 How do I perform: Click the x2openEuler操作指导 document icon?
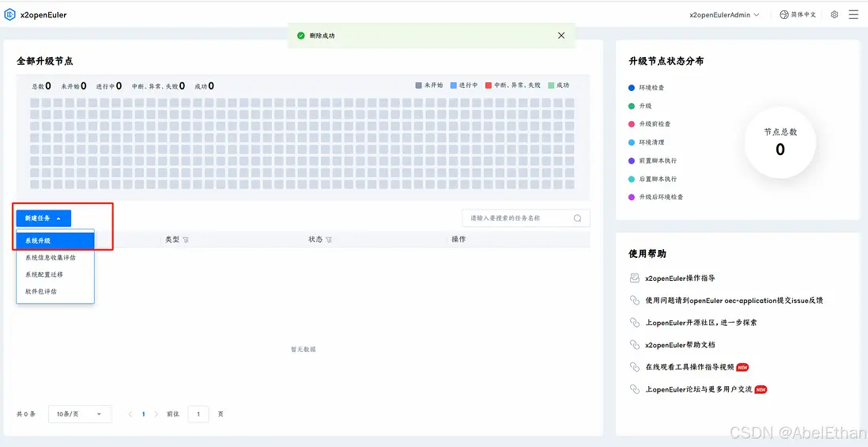[x=635, y=278]
